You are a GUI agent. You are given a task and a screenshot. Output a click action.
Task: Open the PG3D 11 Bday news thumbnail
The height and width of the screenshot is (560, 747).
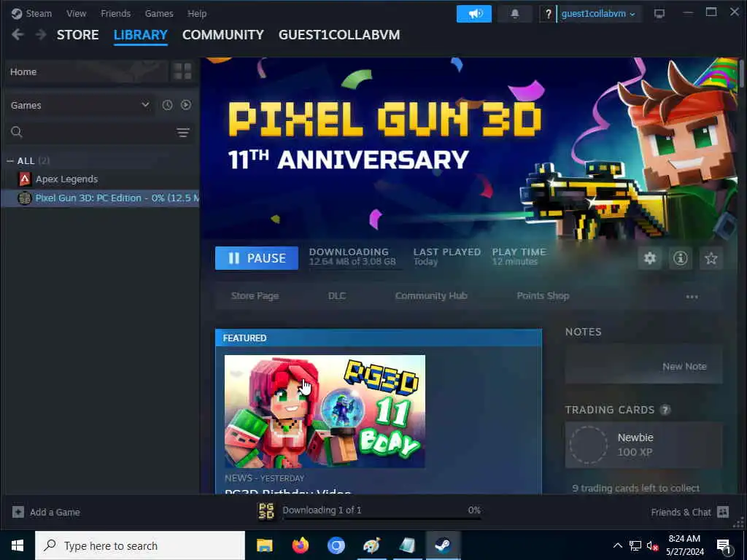point(325,411)
